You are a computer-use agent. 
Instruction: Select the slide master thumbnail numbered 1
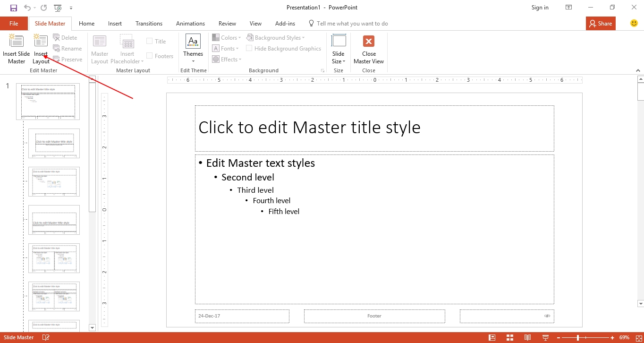pyautogui.click(x=48, y=102)
